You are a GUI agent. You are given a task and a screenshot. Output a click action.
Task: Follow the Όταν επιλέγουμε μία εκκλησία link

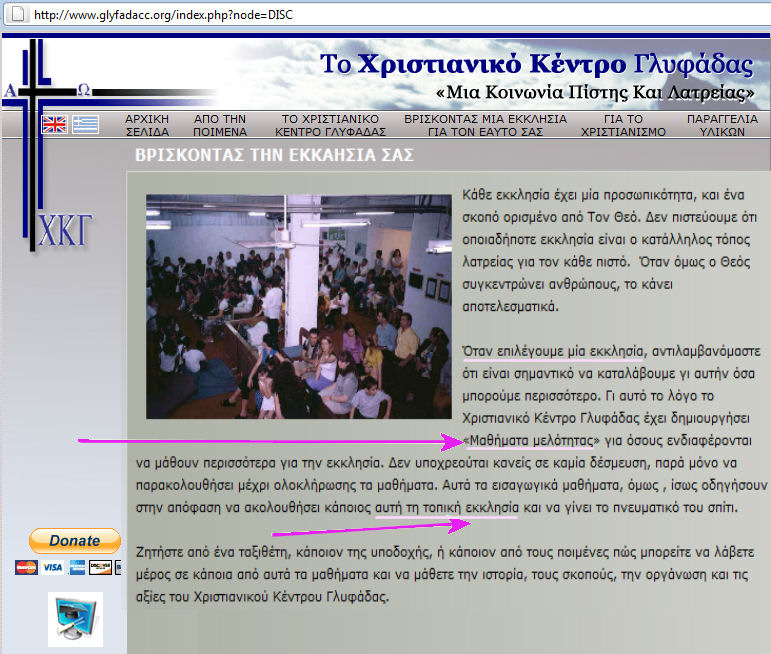pyautogui.click(x=553, y=352)
